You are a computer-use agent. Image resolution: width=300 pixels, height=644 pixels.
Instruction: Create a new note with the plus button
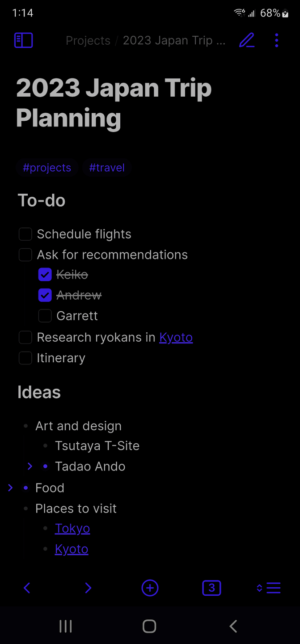click(x=150, y=588)
